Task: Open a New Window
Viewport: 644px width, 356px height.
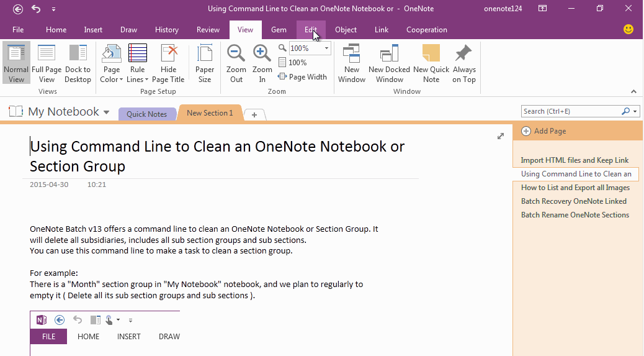Action: click(x=352, y=63)
